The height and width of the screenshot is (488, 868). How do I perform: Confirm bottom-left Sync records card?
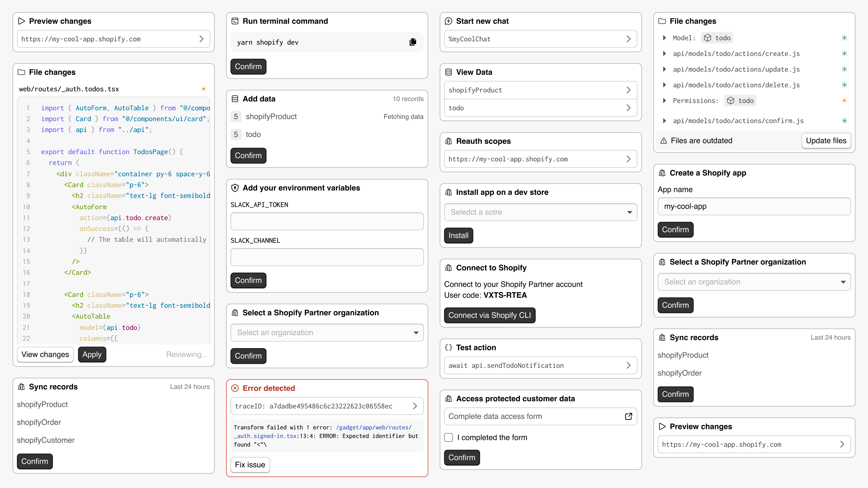click(35, 461)
